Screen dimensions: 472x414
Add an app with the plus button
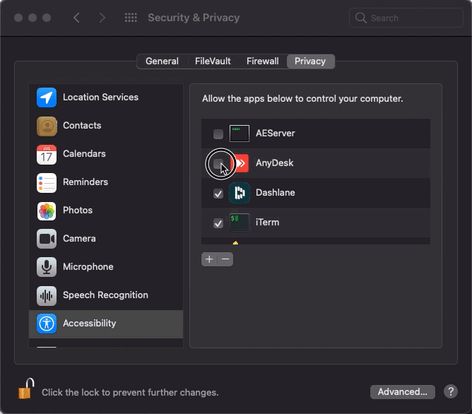(x=209, y=259)
